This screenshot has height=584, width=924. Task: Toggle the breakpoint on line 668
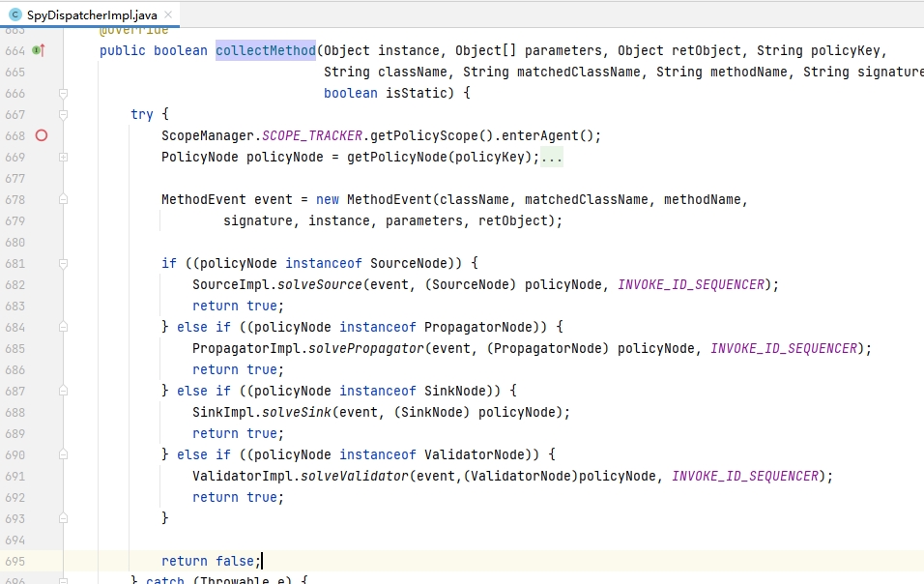pyautogui.click(x=41, y=135)
